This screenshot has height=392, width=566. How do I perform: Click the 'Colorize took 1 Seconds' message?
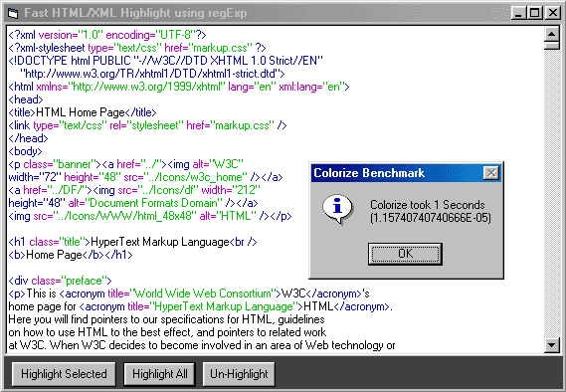tap(428, 205)
